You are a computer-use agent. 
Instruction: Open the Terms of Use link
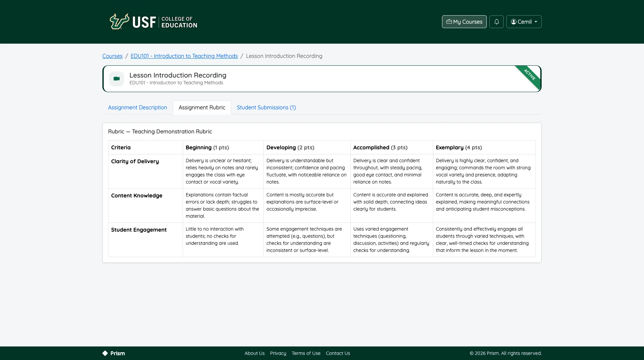tap(306, 353)
